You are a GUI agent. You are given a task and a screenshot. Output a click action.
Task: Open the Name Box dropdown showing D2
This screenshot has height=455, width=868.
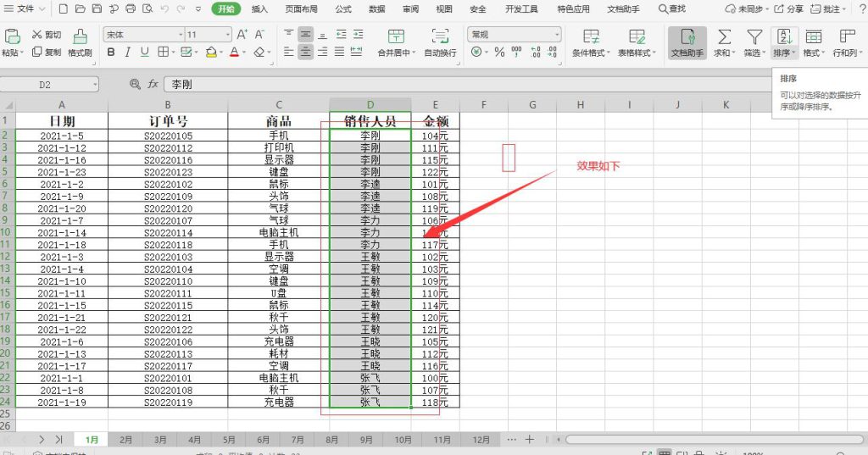coord(95,85)
